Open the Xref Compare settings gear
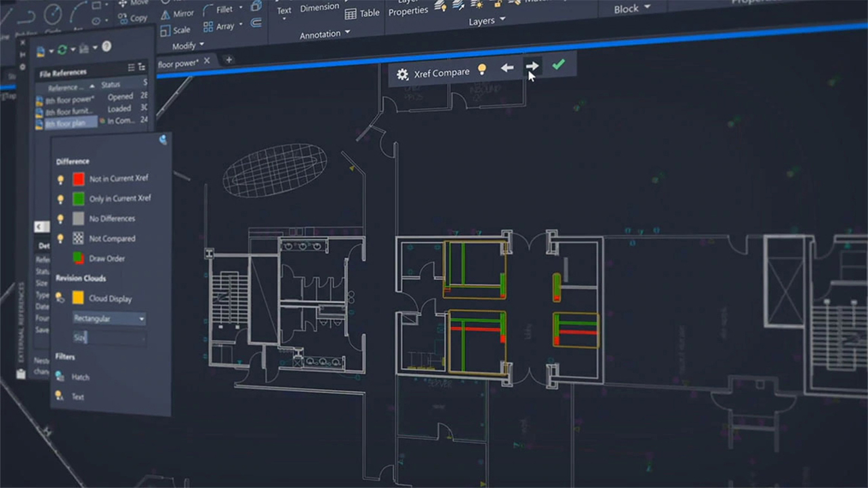The height and width of the screenshot is (488, 868). 403,73
